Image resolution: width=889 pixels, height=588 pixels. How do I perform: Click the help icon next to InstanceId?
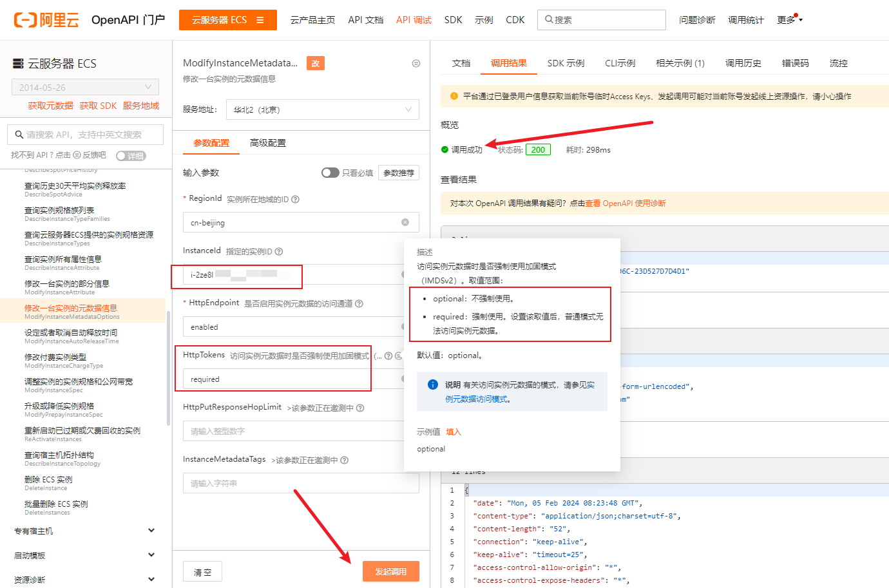point(279,251)
